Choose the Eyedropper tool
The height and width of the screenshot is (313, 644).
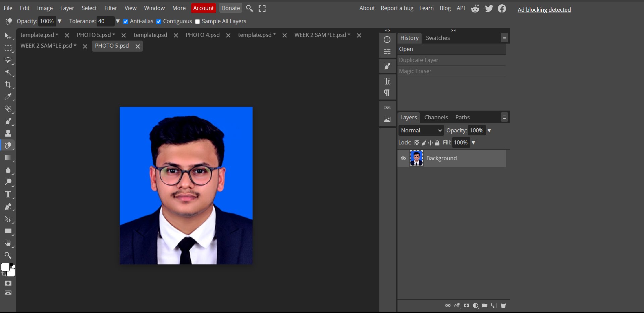pyautogui.click(x=8, y=97)
